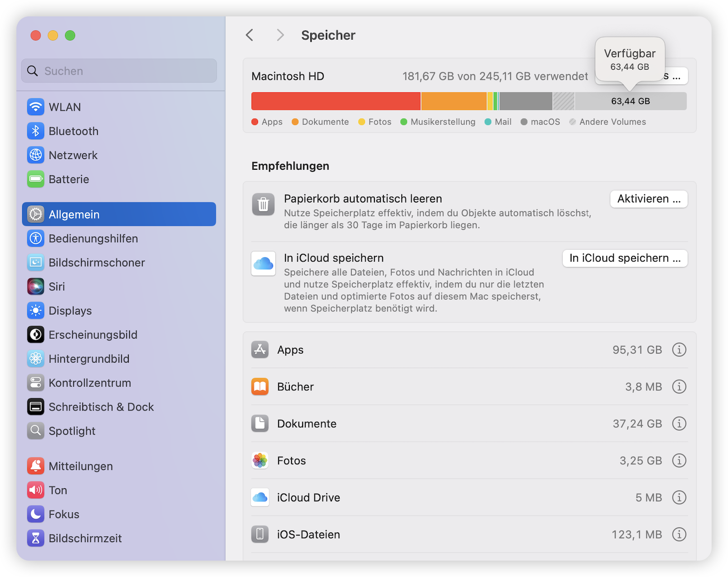Click the iOS-Dateien phone icon
The image size is (728, 577).
click(x=260, y=534)
